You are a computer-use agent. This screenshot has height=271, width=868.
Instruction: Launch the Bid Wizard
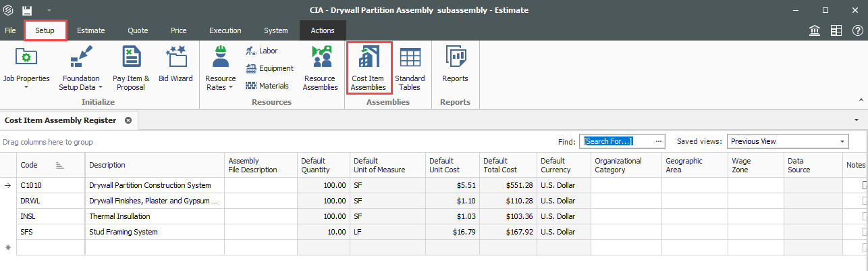point(175,59)
